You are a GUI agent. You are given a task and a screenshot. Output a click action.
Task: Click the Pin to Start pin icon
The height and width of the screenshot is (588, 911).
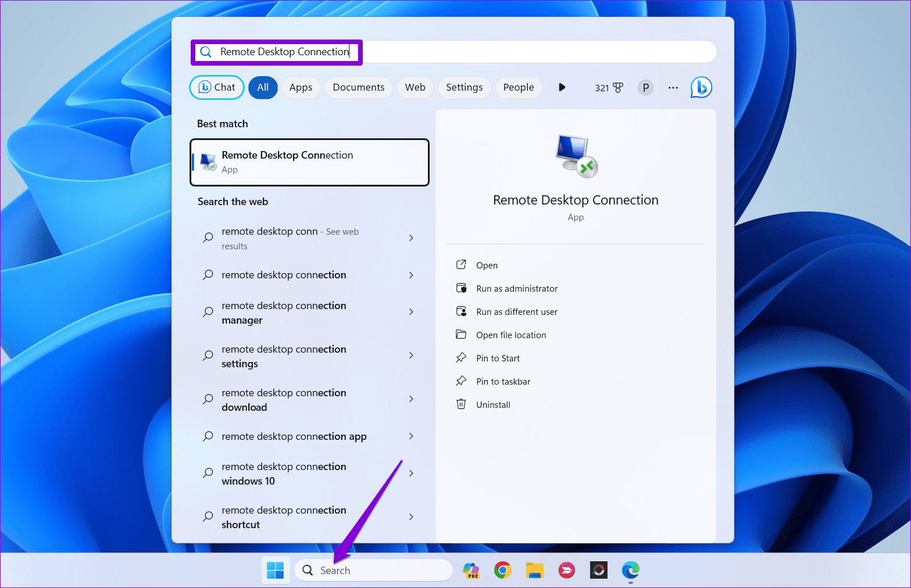click(461, 358)
